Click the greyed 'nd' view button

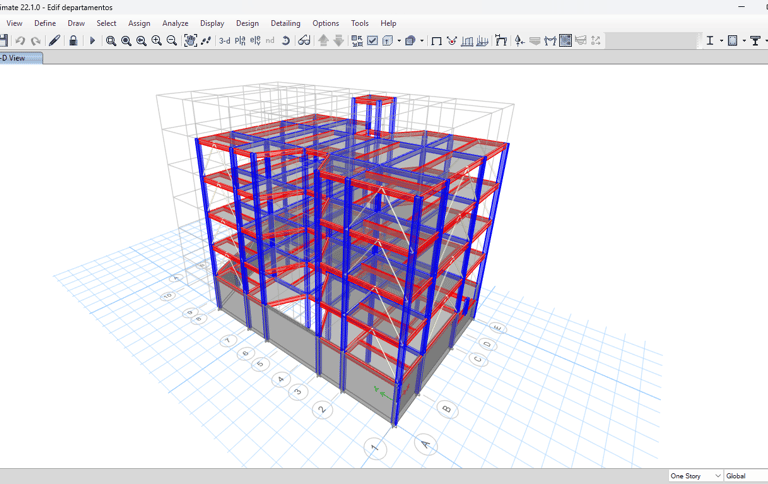coord(270,41)
